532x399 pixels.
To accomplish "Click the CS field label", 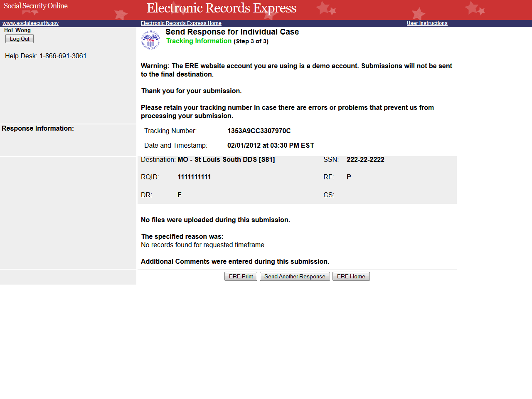I will (329, 195).
